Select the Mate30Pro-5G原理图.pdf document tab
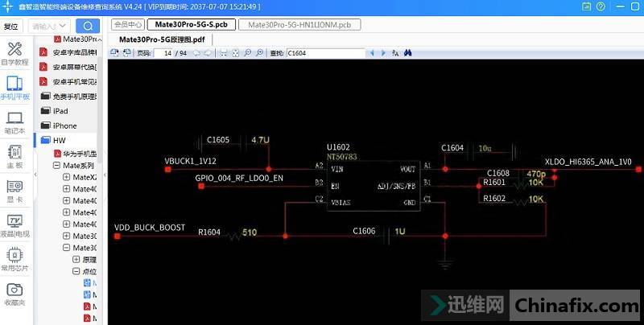 161,39
